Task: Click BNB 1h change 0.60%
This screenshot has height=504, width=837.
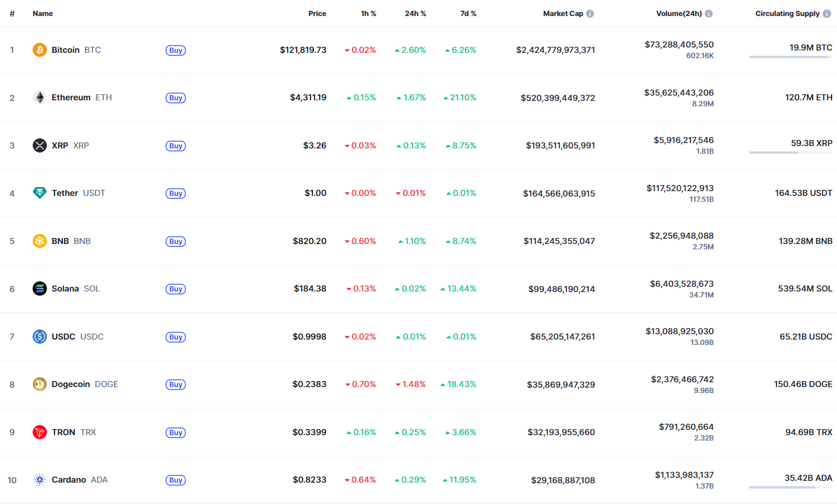Action: (x=360, y=241)
